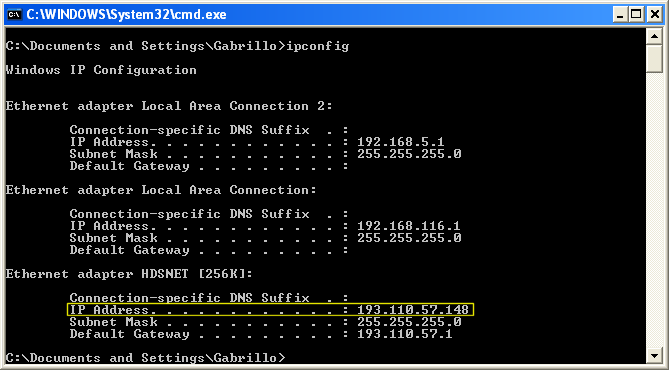Click the Ethernet adapter Local Area Connection: heading
669x370 pixels.
161,190
